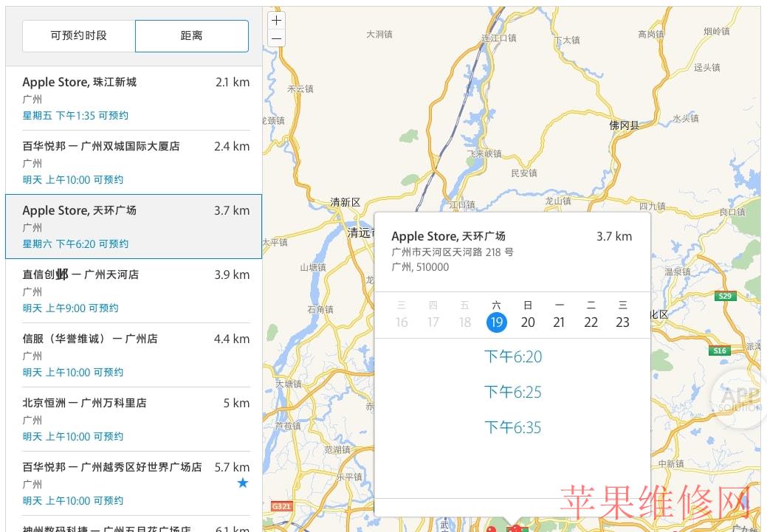Image resolution: width=767 pixels, height=532 pixels.
Task: Open 星期五 下午1:35 可预约 slot link
Action: (75, 115)
